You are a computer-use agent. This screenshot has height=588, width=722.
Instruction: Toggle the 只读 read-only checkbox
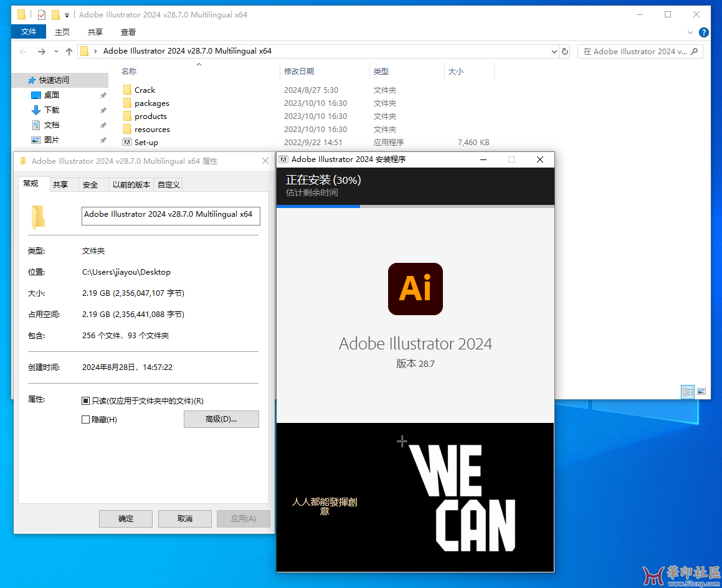[x=85, y=401]
